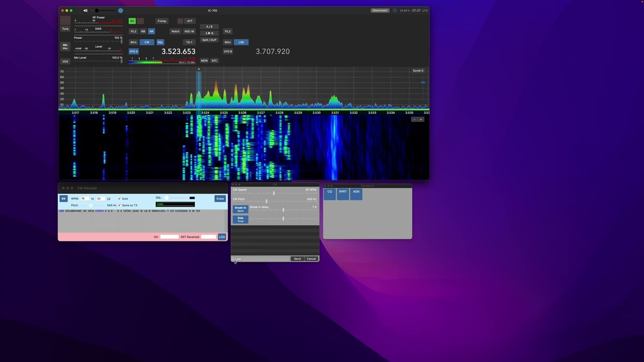Click the Mic Mac source button
The height and width of the screenshot is (362, 644).
[65, 46]
